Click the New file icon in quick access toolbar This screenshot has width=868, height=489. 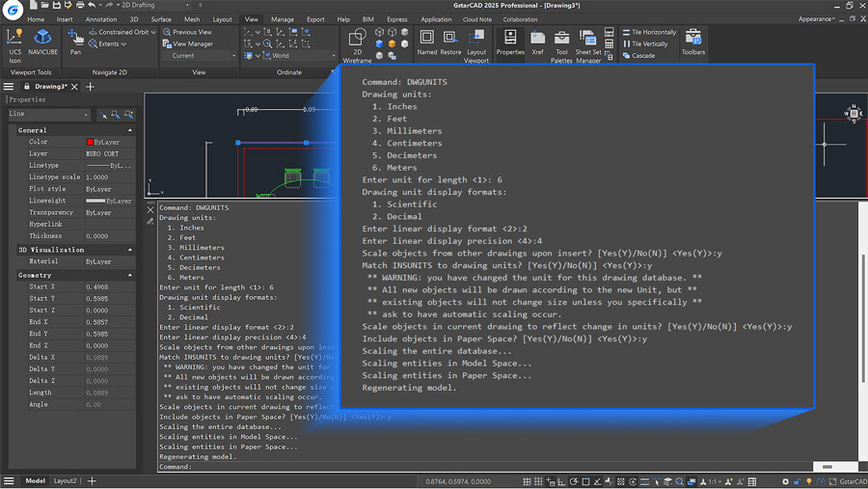click(33, 5)
